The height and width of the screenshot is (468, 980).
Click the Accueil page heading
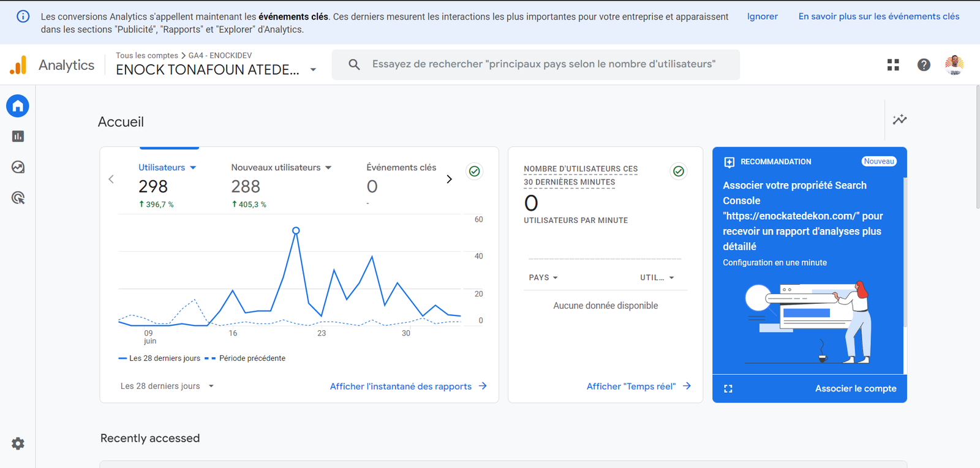click(x=121, y=122)
